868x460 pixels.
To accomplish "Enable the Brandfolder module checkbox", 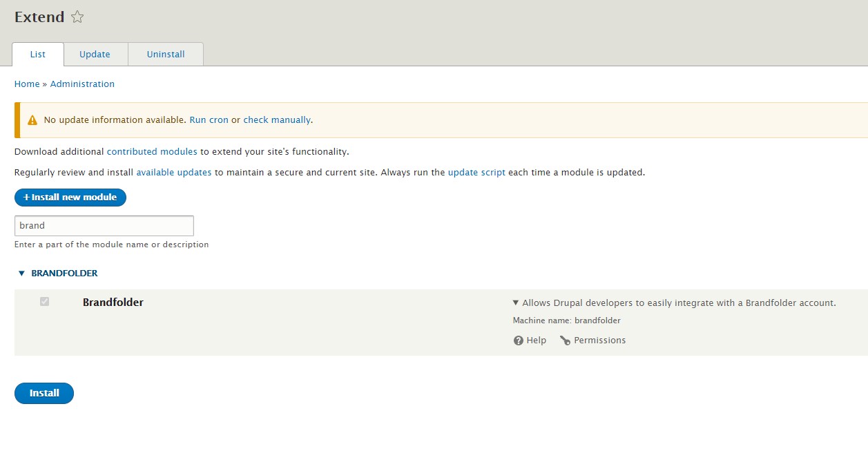I will point(44,302).
